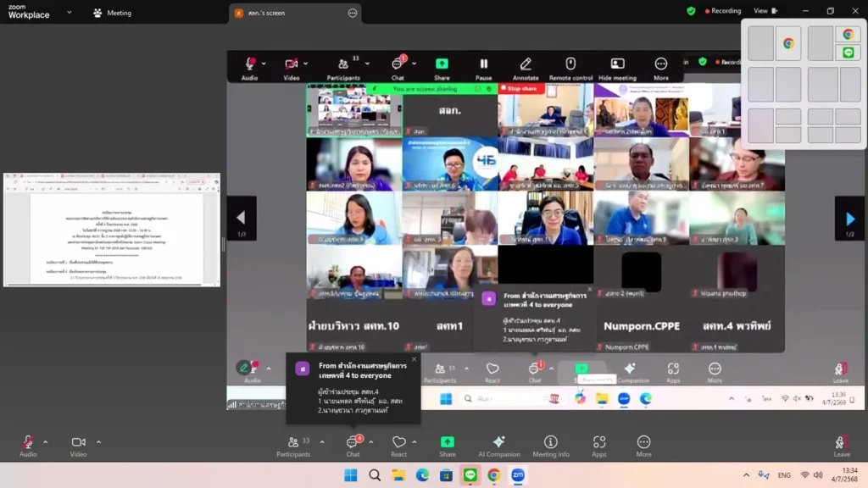Open Google Chrome from the main taskbar
Viewport: 868px width, 488px height.
[x=494, y=475]
